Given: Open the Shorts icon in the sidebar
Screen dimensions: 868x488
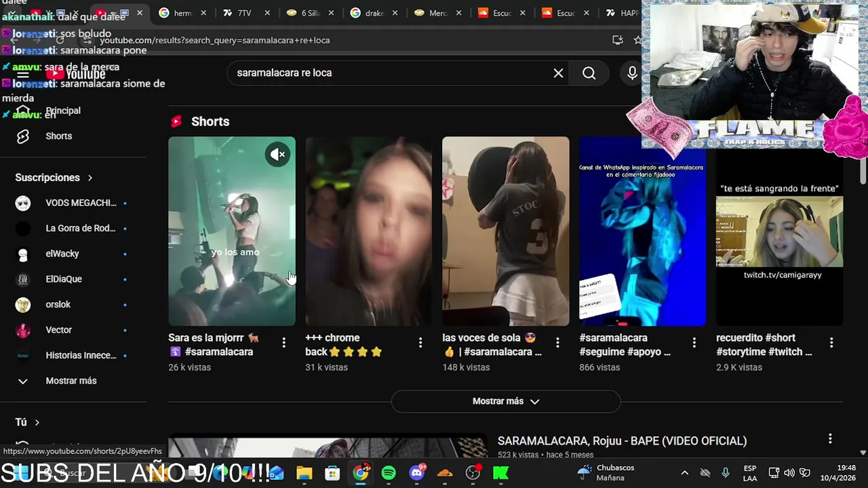Looking at the screenshot, I should pos(23,136).
